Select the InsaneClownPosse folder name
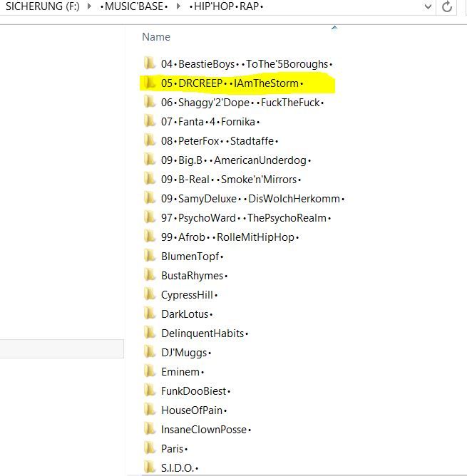 206,430
